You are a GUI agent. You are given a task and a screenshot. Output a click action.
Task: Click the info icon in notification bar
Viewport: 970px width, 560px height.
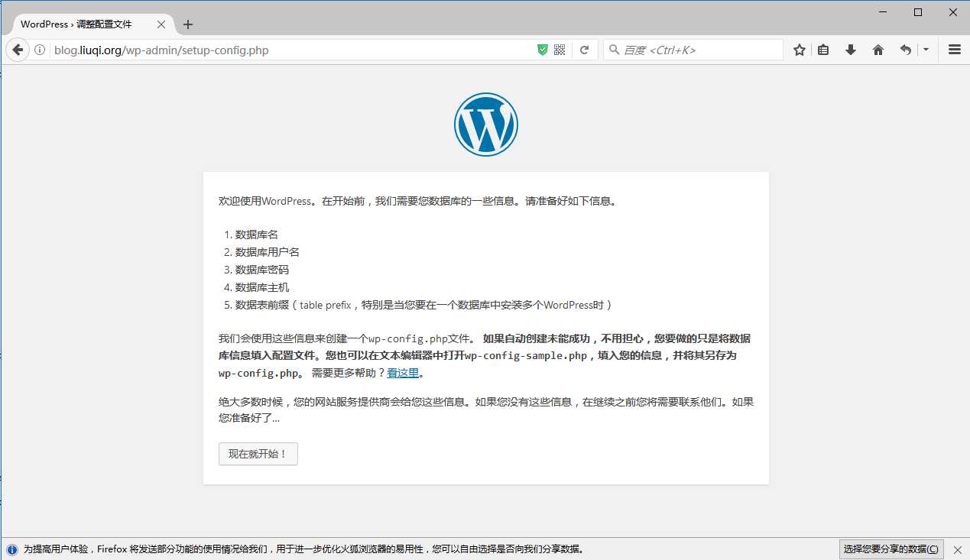pos(11,549)
